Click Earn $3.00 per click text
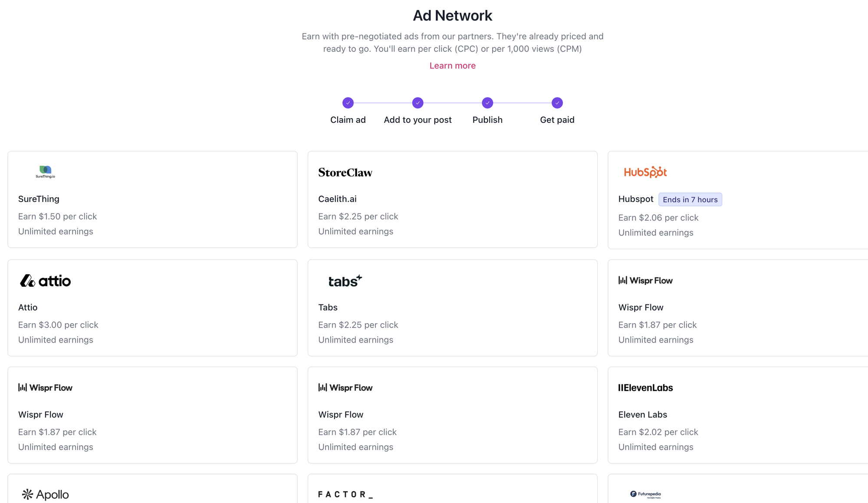This screenshot has width=868, height=503. click(58, 325)
